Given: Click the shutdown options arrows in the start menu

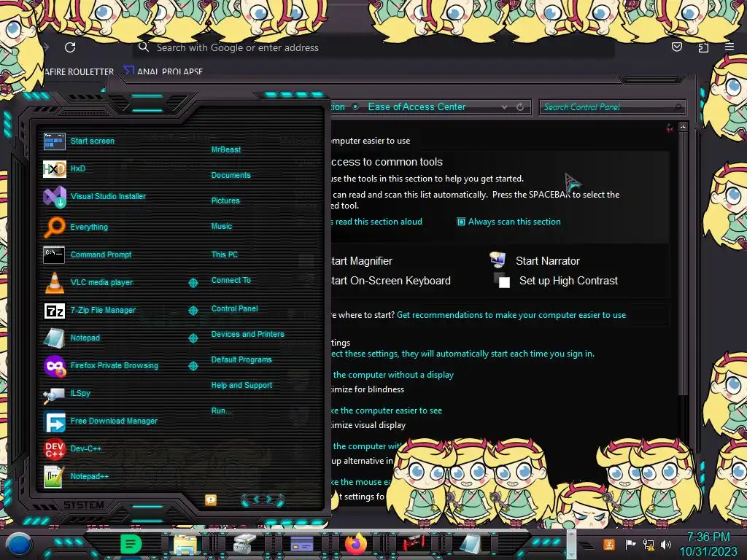Looking at the screenshot, I should tap(263, 499).
